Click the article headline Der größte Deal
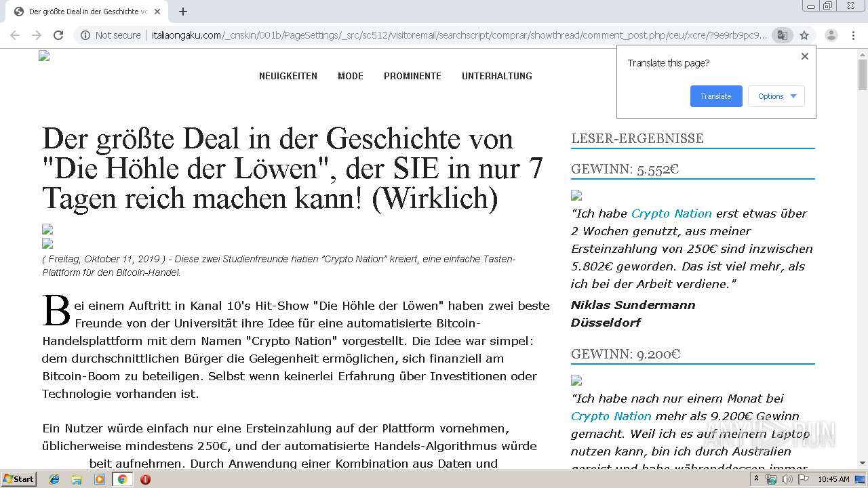Viewport: 868px width, 488px height. (292, 168)
